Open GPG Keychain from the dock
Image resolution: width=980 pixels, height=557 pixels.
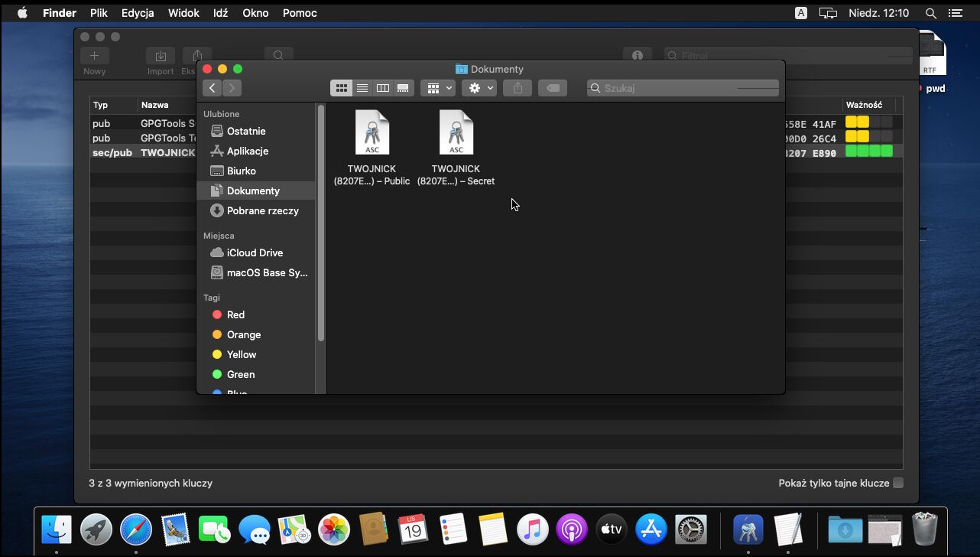748,529
